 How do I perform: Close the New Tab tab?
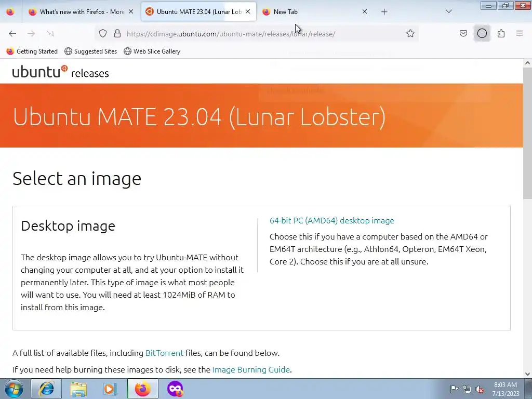pyautogui.click(x=365, y=12)
